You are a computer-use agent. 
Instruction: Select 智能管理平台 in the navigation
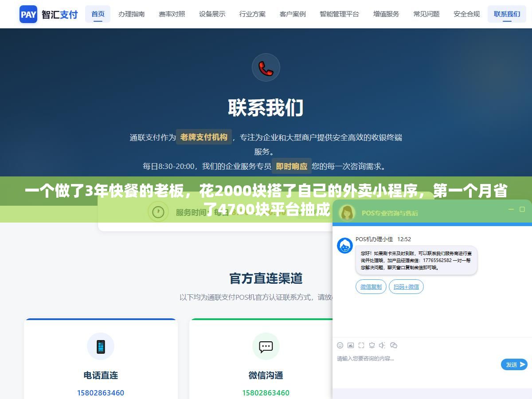[340, 14]
